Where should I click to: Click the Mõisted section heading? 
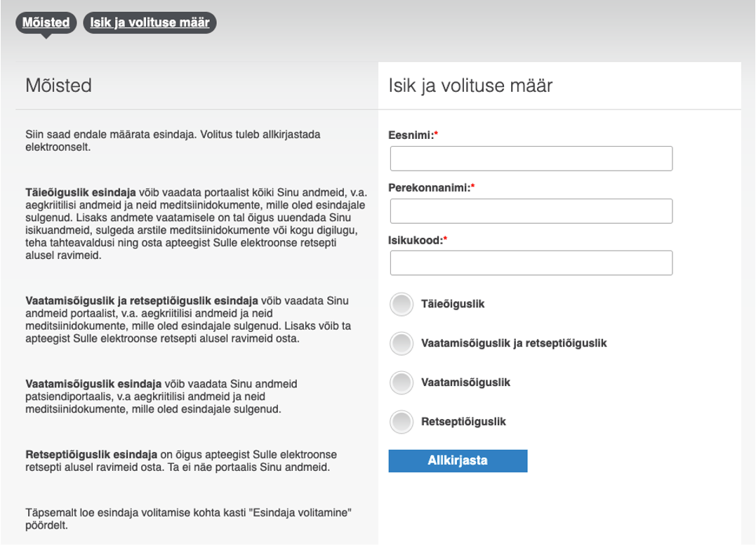pos(58,86)
